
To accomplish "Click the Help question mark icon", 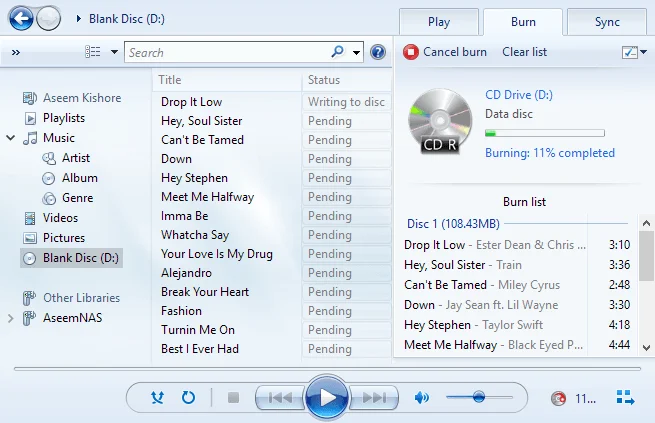I will pyautogui.click(x=378, y=52).
